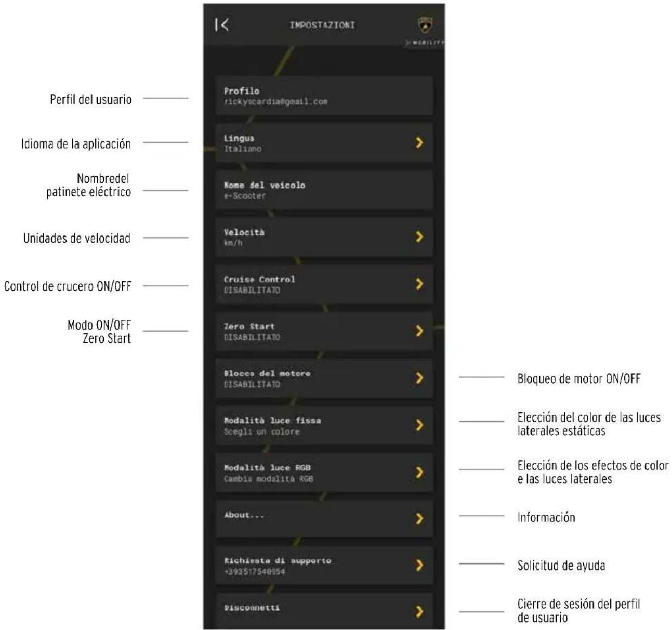
Task: Toggle the Cruise Control setting
Action: [324, 284]
